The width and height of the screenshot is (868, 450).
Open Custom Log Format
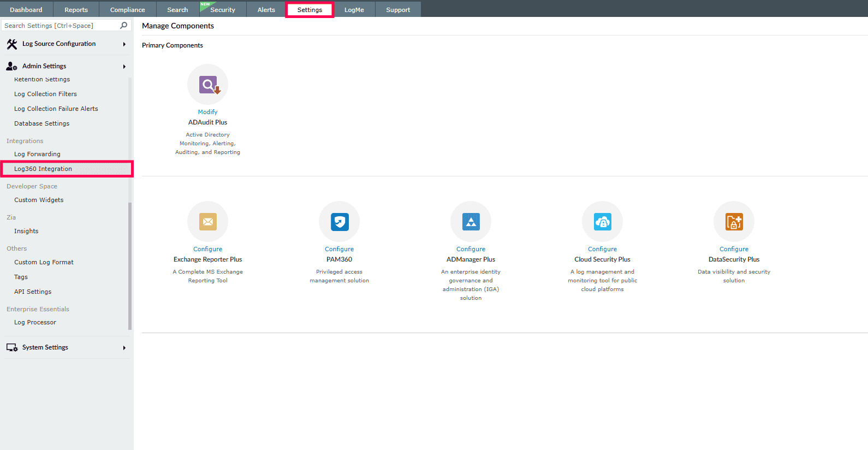[x=44, y=262]
